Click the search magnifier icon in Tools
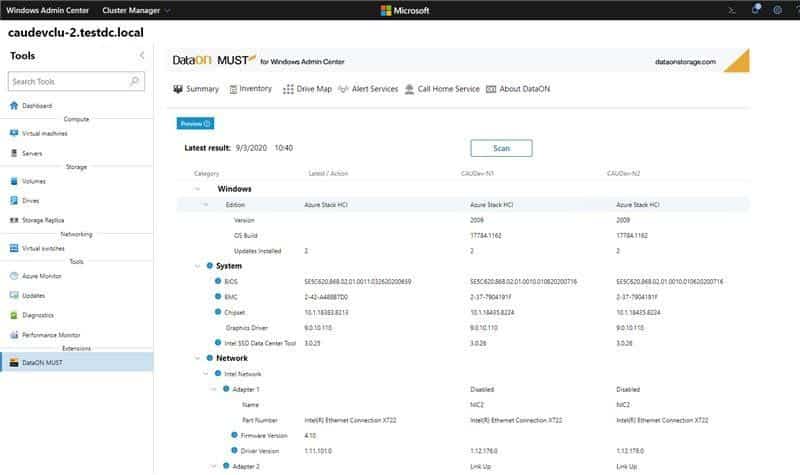This screenshot has width=800, height=475. tap(135, 81)
